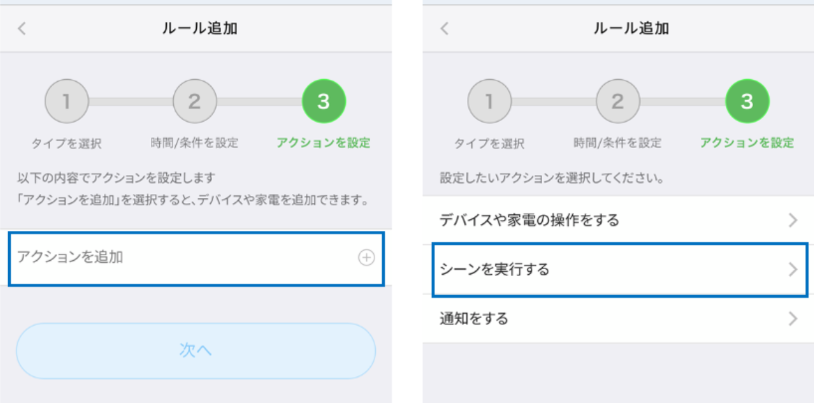
Task: Tap back arrow in right rule screen
Action: [445, 28]
